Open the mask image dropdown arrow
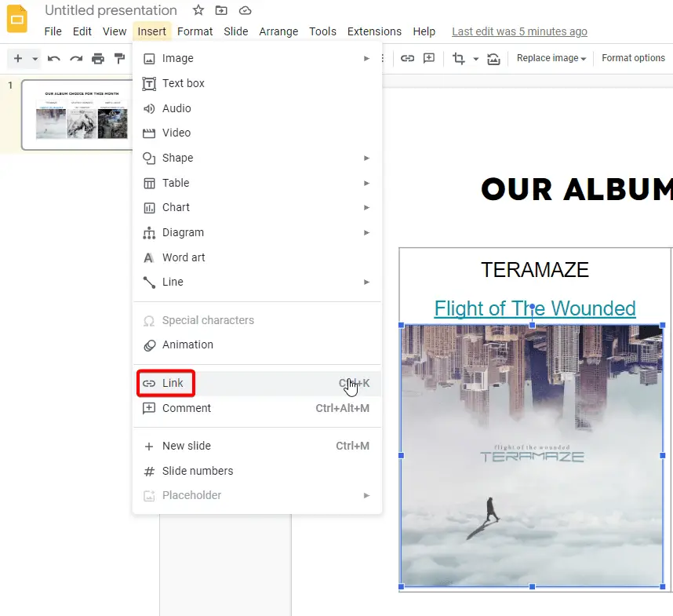The image size is (673, 616). pos(475,59)
